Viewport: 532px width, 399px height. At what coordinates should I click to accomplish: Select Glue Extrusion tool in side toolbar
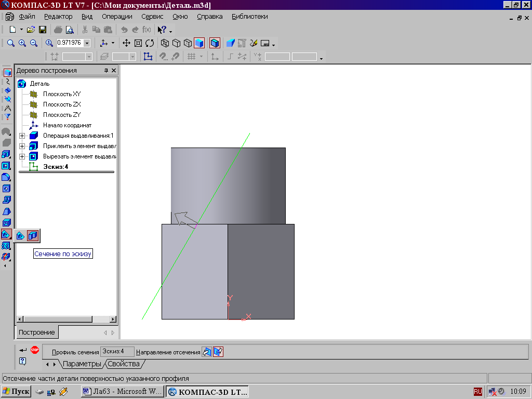click(x=6, y=154)
